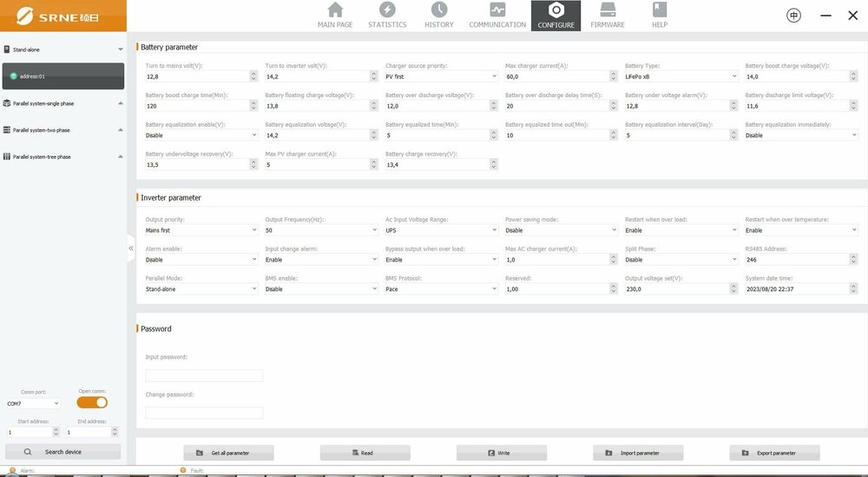The width and height of the screenshot is (868, 477).
Task: Open Battery equalization enable dropdown
Action: pyautogui.click(x=201, y=136)
